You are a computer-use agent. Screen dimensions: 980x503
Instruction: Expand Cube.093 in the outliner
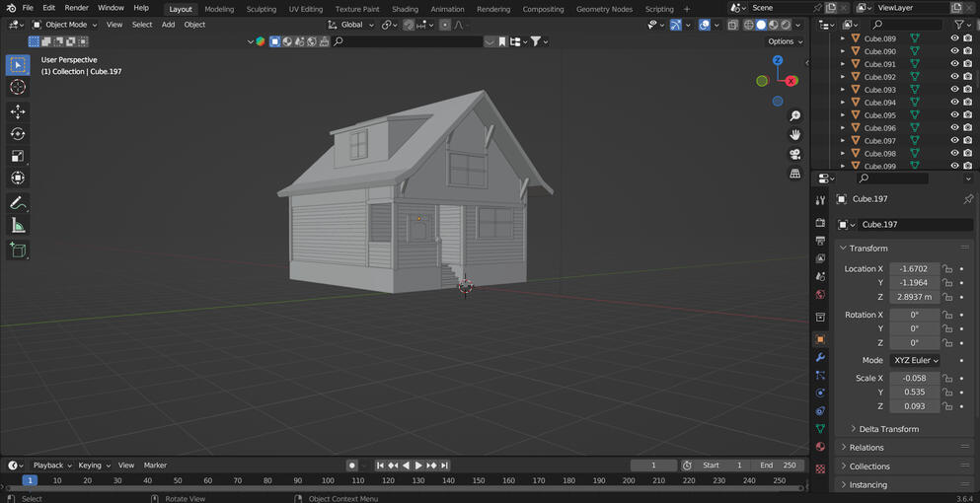coord(843,90)
